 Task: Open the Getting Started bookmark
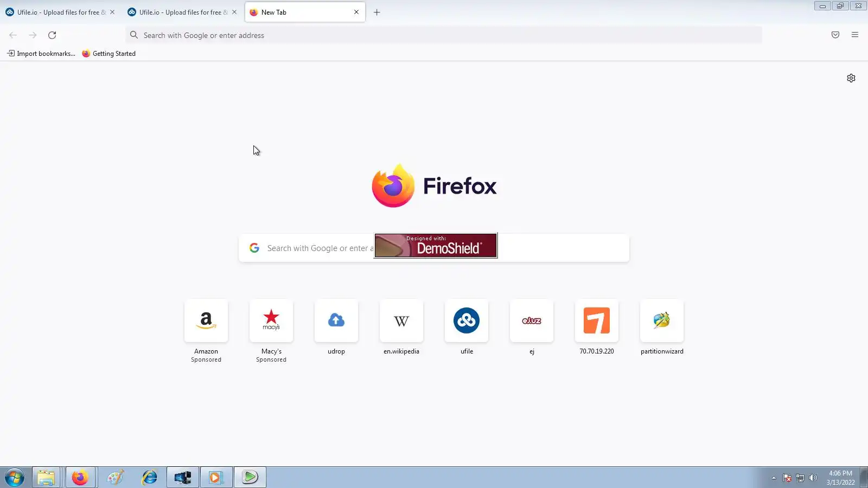click(108, 53)
